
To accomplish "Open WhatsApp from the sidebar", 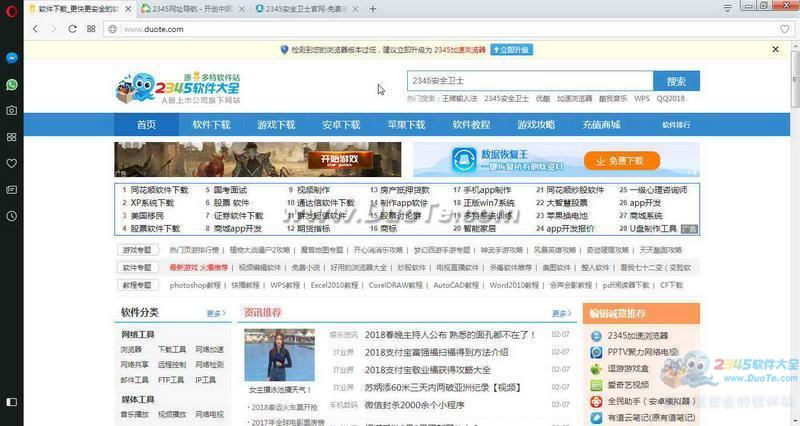I will tap(10, 85).
